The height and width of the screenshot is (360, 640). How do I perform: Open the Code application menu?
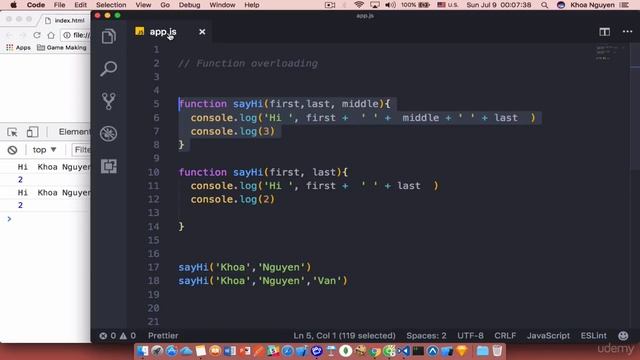click(x=36, y=5)
